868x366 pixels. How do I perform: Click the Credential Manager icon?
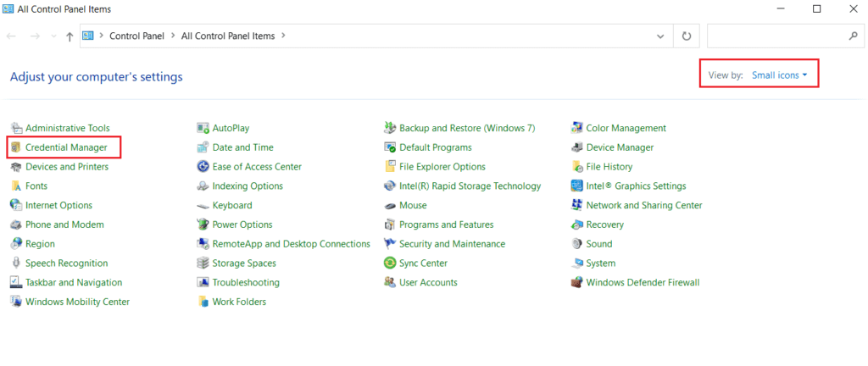pos(16,147)
